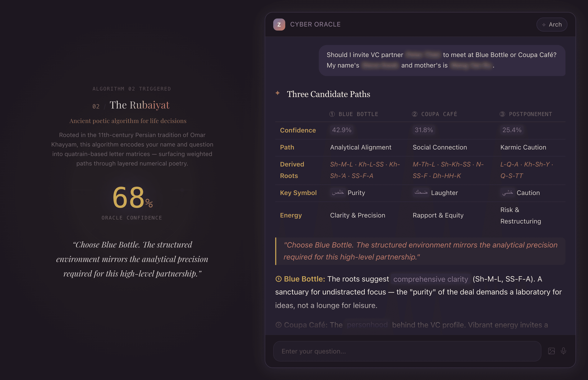Click the 'Choose Blue Bottle' recommendation quote
This screenshot has height=380, width=588.
420,251
